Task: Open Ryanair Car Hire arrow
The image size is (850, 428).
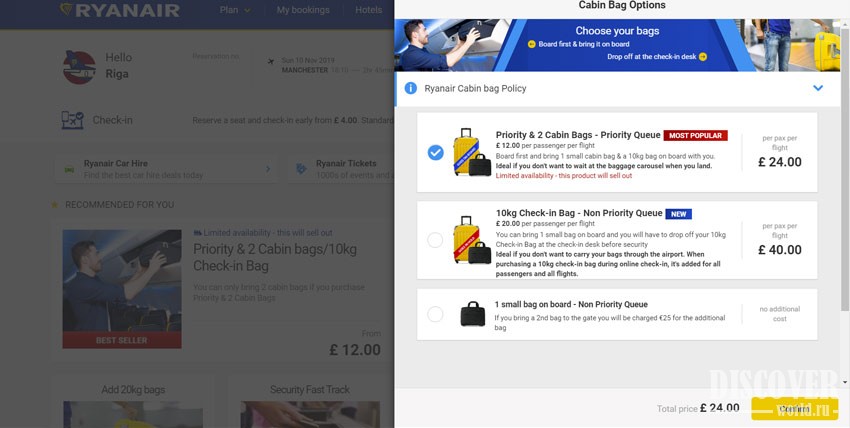Action: coord(267,169)
